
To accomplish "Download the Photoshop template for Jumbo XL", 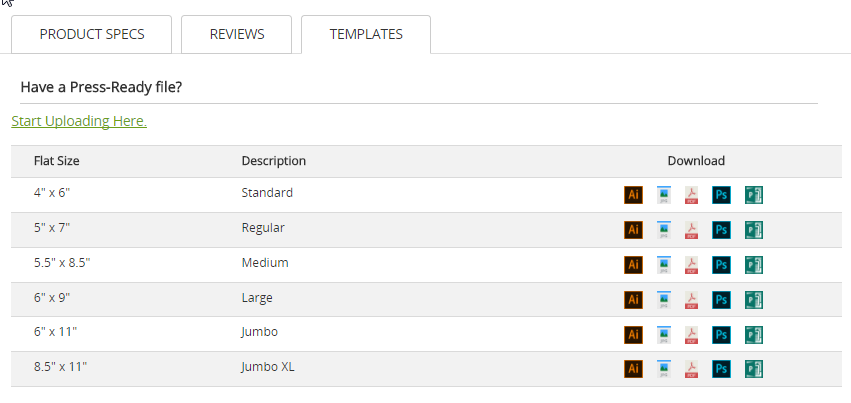I will [721, 369].
